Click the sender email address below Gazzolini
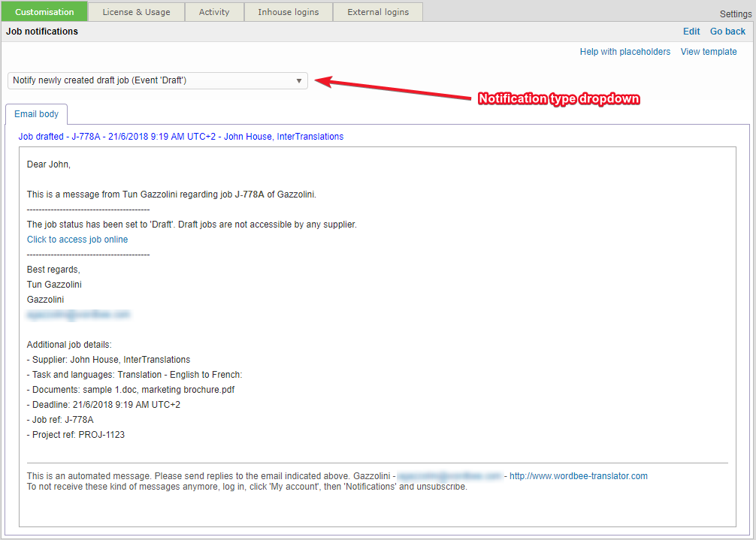The image size is (756, 540). point(79,314)
